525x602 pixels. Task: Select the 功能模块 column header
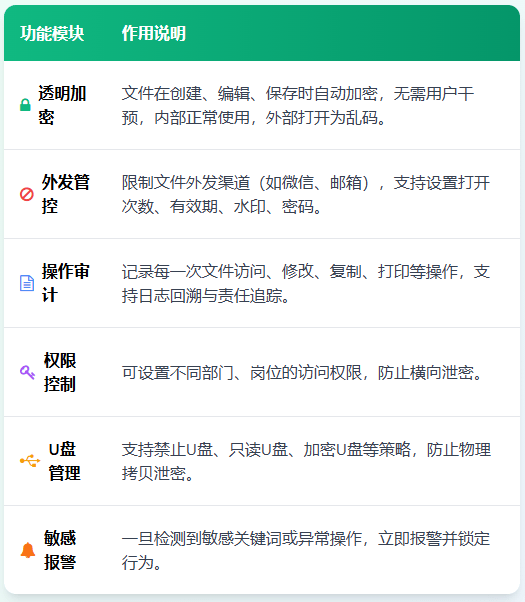[52, 33]
